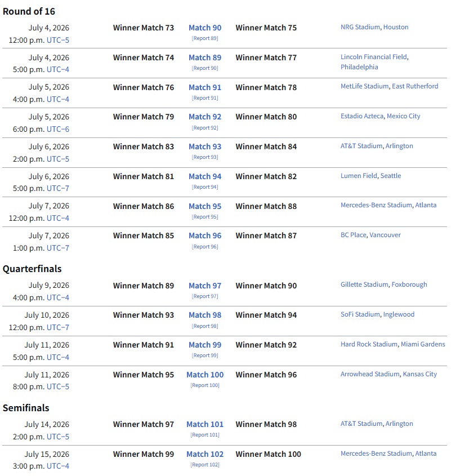Open the Match 93 link
The height and width of the screenshot is (476, 451).
[x=205, y=146]
